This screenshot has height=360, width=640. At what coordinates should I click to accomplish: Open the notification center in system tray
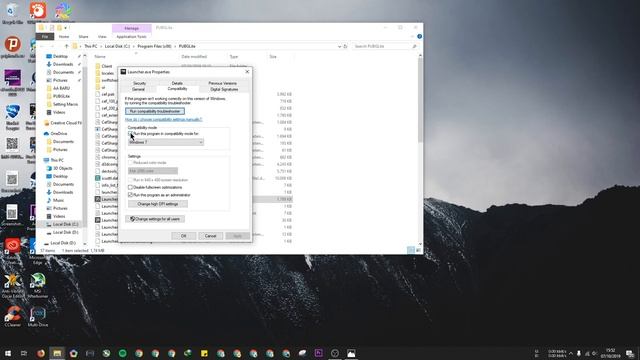[x=630, y=353]
